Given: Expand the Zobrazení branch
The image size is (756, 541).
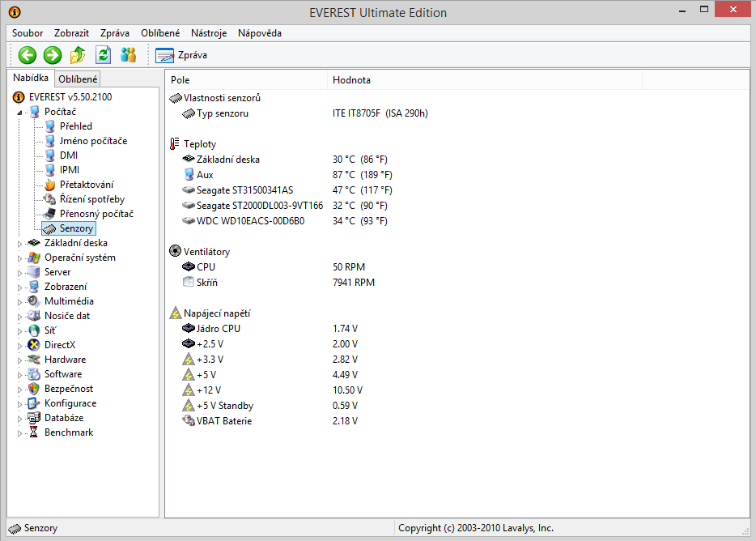Looking at the screenshot, I should (x=19, y=288).
